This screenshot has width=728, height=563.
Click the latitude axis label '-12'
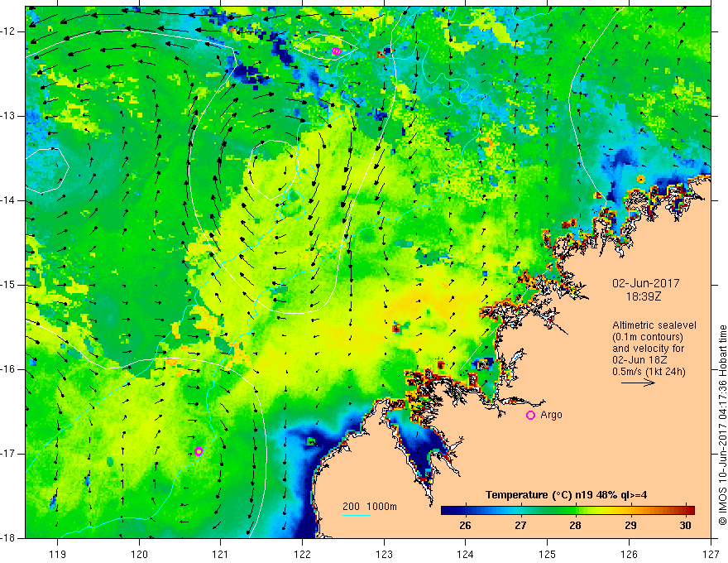8,31
